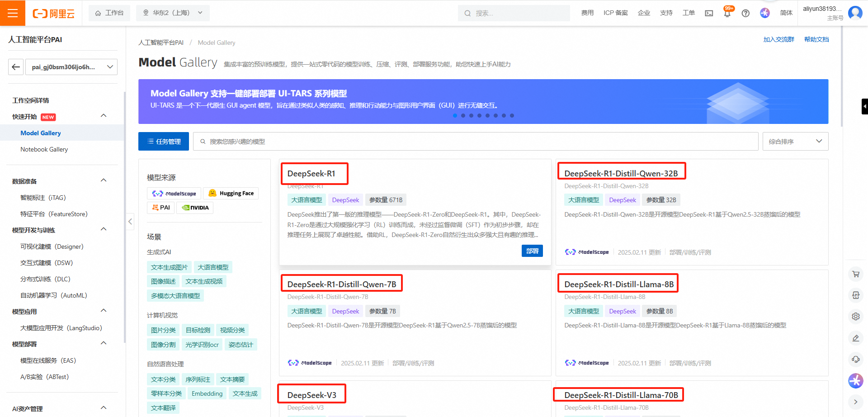This screenshot has height=417, width=868.
Task: Toggle the 光学识别ocr filter tag
Action: [202, 345]
